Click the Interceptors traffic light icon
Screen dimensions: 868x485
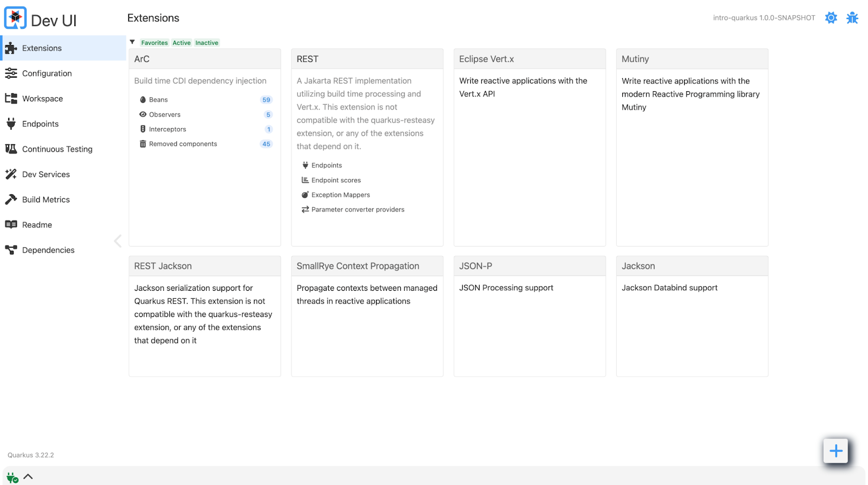click(x=143, y=129)
